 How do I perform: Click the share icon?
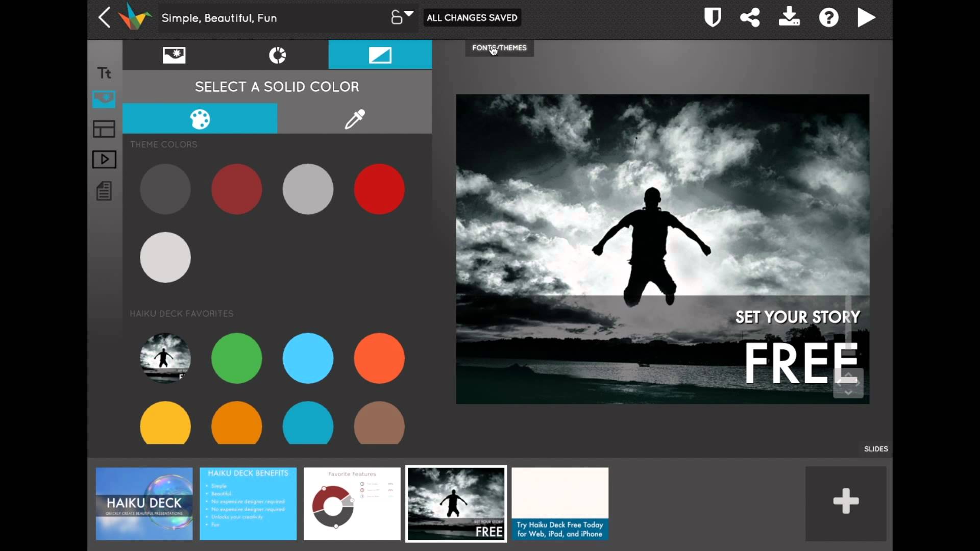coord(750,18)
